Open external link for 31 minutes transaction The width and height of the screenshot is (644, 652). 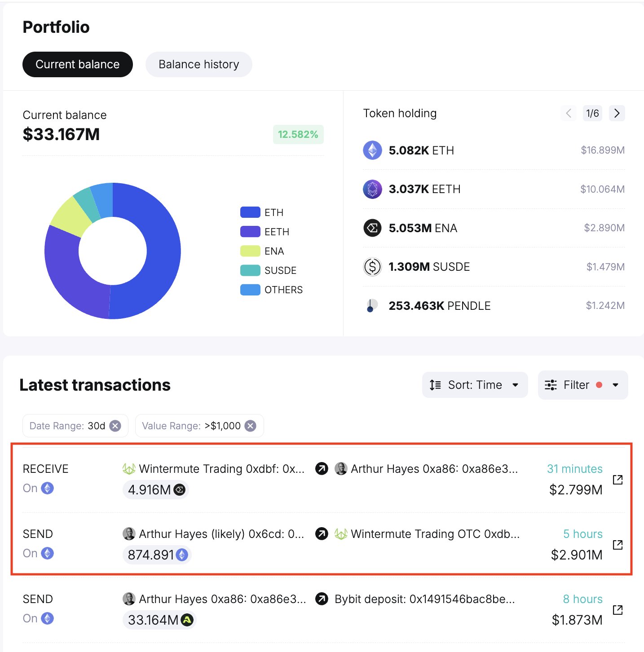click(618, 480)
